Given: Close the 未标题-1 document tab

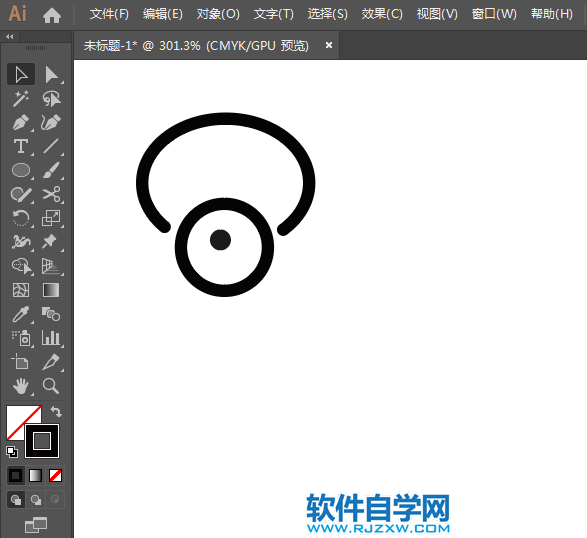Looking at the screenshot, I should (x=329, y=45).
